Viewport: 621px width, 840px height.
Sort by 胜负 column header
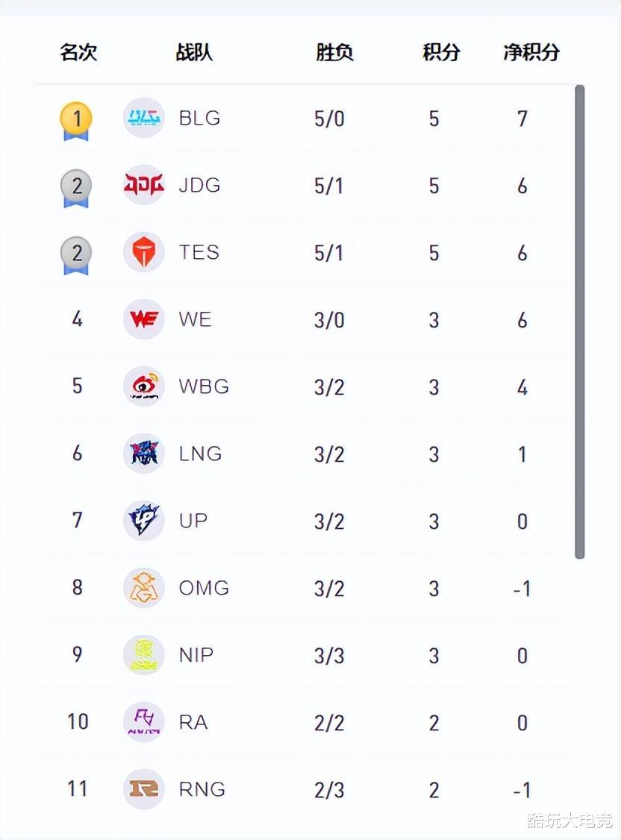coord(334,52)
